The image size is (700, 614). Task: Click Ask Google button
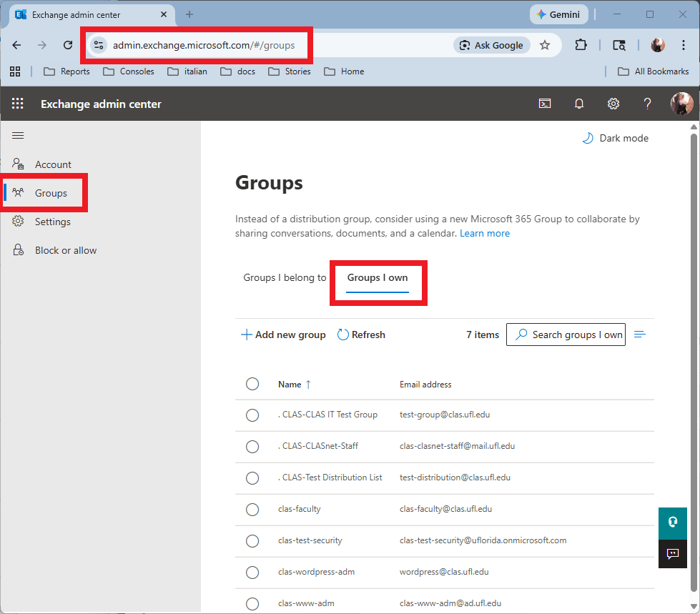coord(491,45)
